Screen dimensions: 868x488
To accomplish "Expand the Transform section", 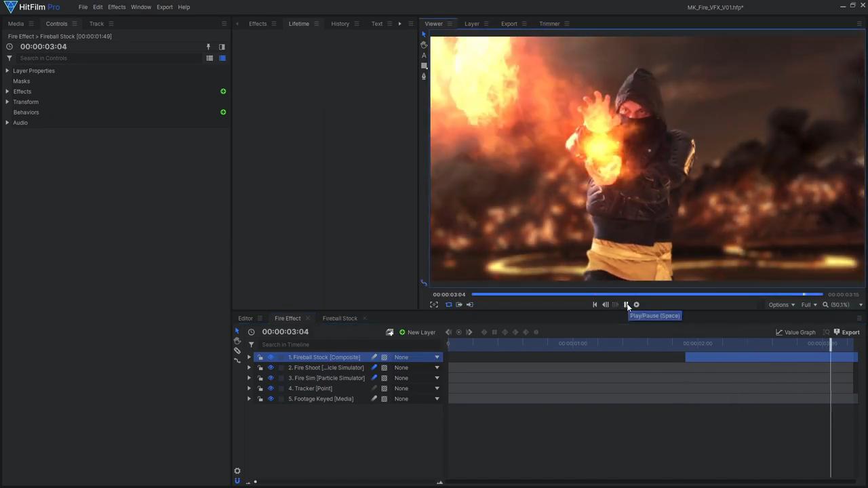I will pos(7,102).
